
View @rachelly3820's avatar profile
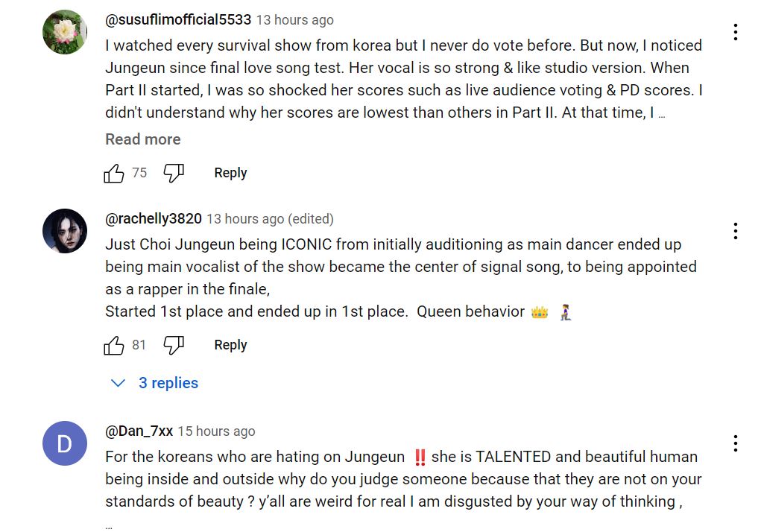[x=65, y=231]
